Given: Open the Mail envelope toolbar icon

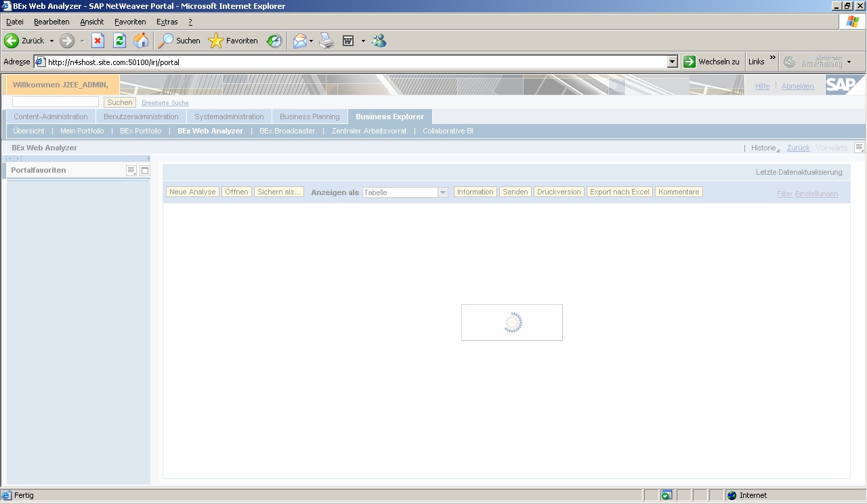Looking at the screenshot, I should [299, 41].
